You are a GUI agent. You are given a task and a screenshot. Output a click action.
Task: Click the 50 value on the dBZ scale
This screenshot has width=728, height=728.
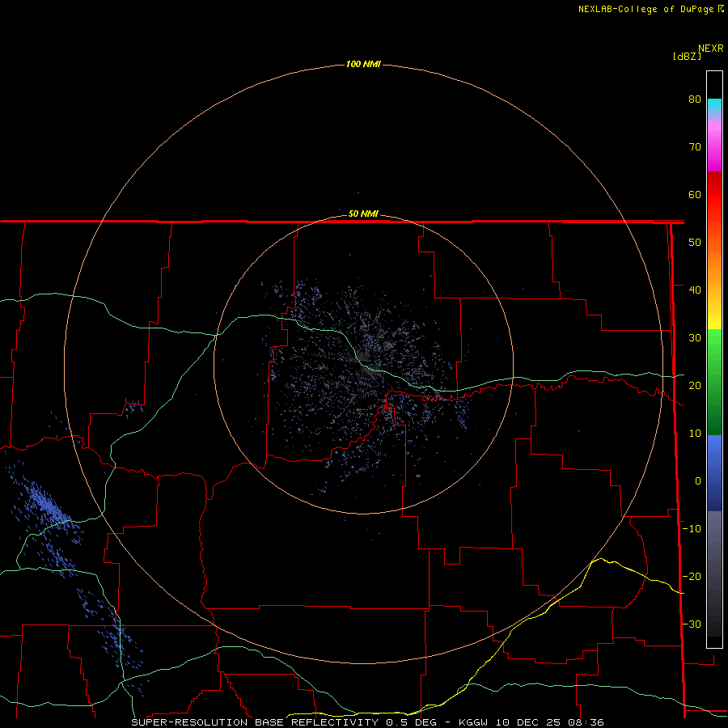pos(695,243)
